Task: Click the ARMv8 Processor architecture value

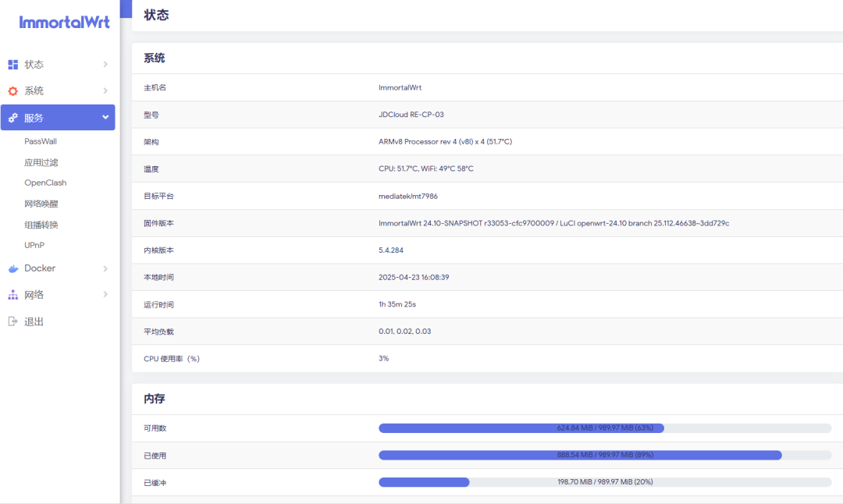Action: pos(445,142)
